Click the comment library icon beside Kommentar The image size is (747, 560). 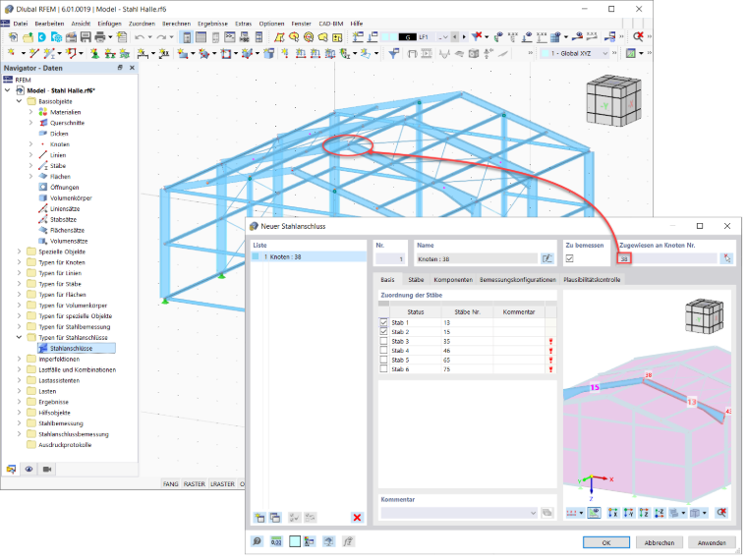pyautogui.click(x=546, y=513)
